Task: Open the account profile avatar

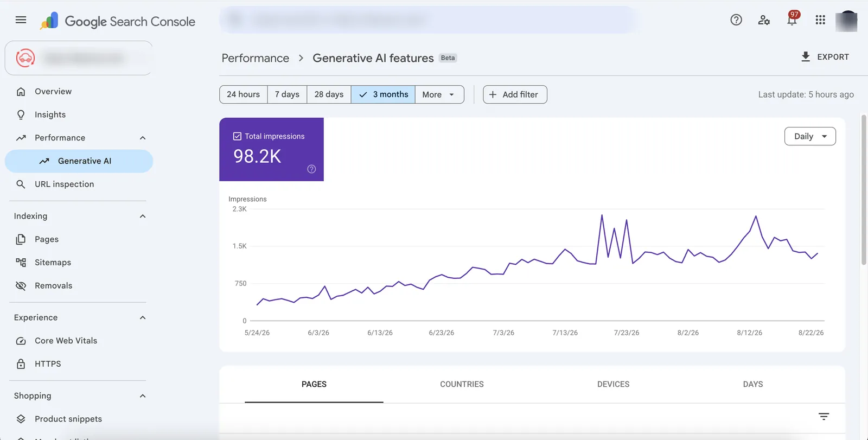Action: pos(846,21)
